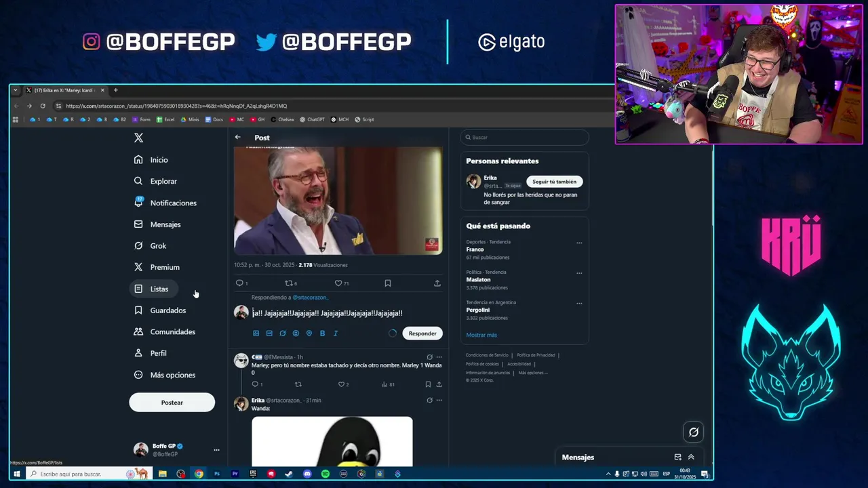The image size is (868, 488).
Task: Open Condiciones de Servicio link
Action: (x=487, y=355)
